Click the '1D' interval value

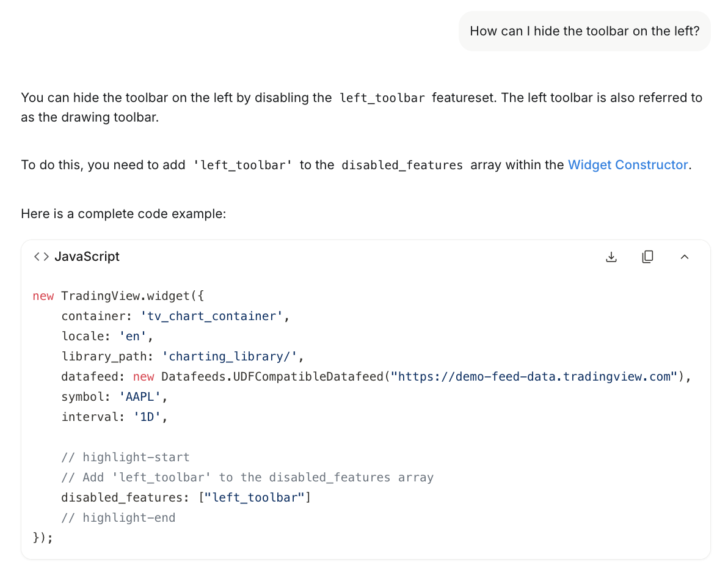pyautogui.click(x=146, y=417)
